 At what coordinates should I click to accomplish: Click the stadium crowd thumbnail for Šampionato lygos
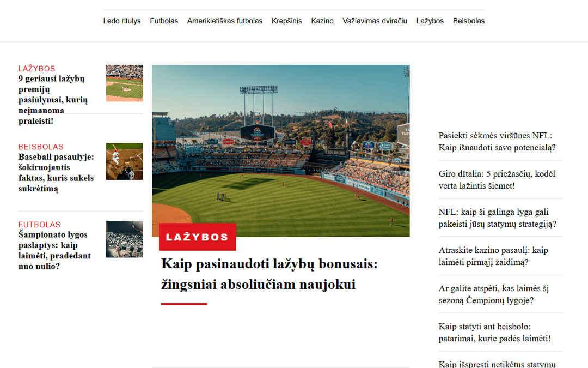(125, 239)
